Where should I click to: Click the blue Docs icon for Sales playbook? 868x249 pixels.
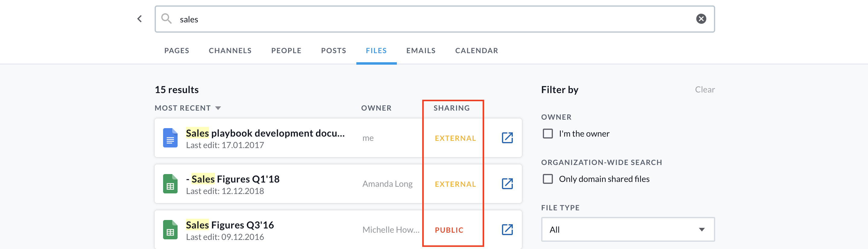point(170,138)
